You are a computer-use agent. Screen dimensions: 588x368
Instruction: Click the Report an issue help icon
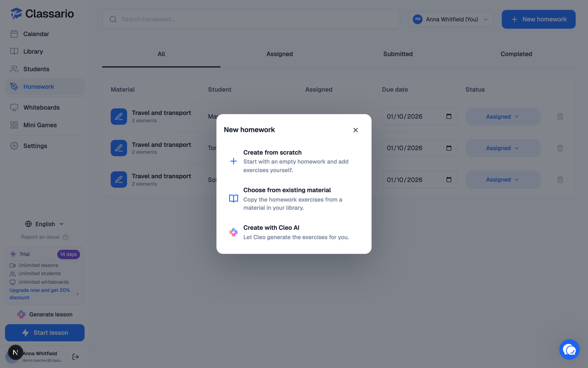coord(66,237)
